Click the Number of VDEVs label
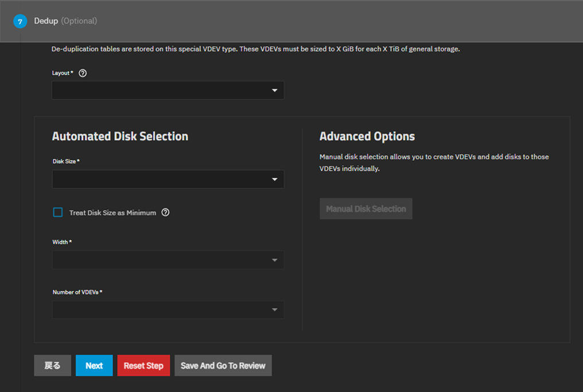The image size is (583, 392). (77, 292)
